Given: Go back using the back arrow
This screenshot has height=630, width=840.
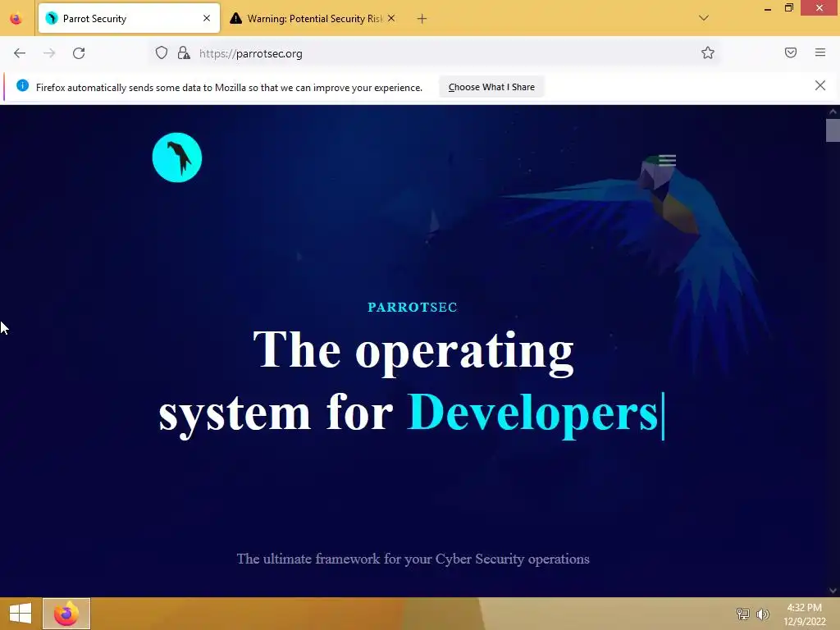Looking at the screenshot, I should pos(20,53).
